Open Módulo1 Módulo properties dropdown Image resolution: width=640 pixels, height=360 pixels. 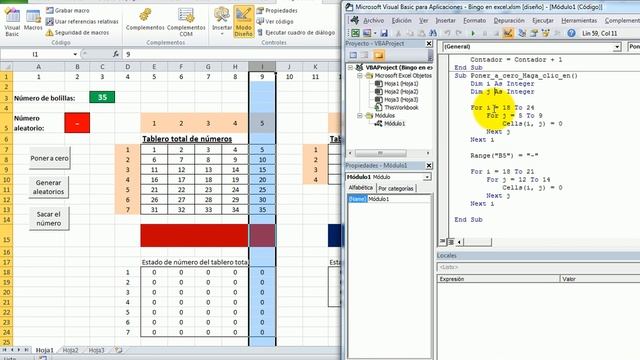427,177
